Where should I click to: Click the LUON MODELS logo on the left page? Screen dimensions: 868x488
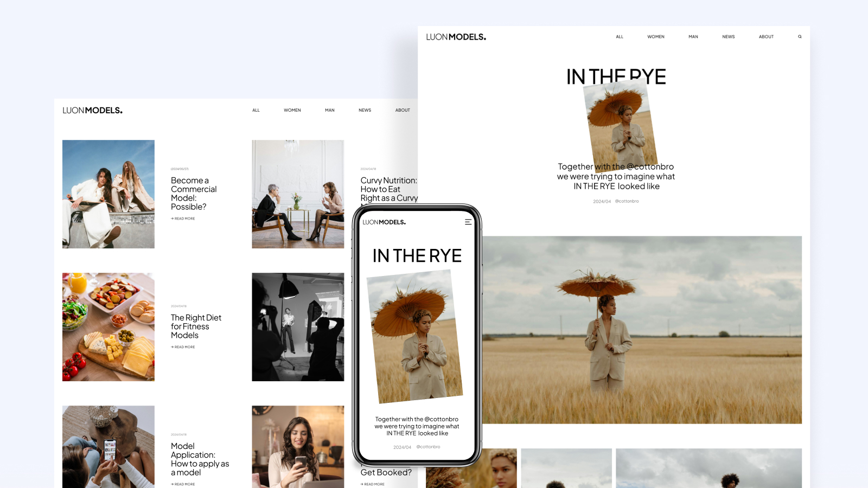tap(92, 110)
